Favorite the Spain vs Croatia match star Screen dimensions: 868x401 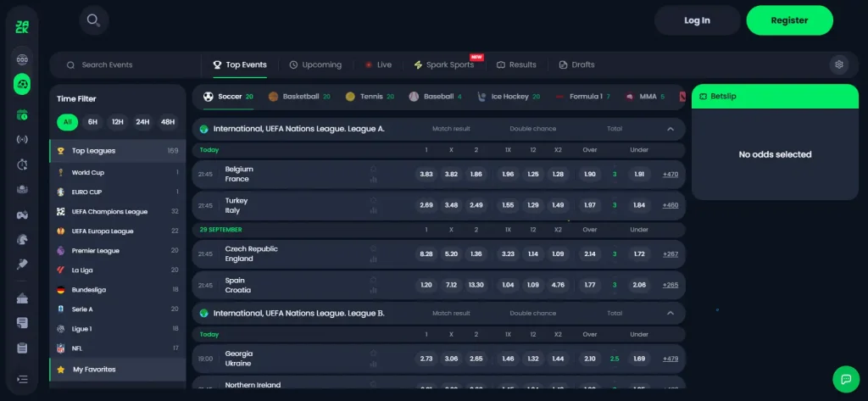(x=374, y=280)
